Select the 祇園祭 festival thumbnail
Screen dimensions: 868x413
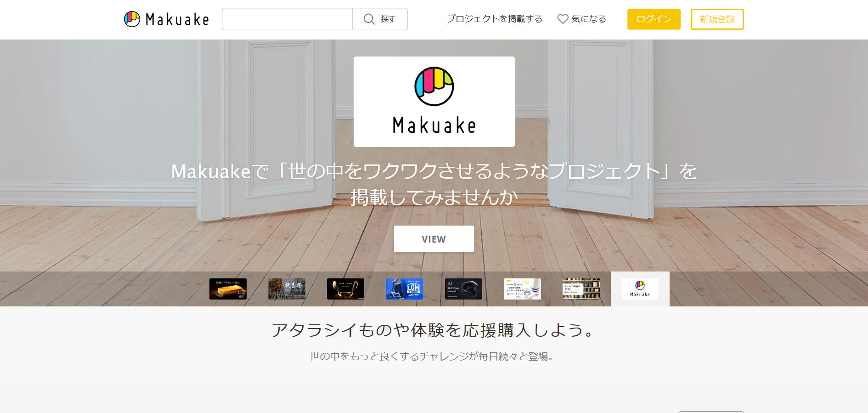point(287,289)
